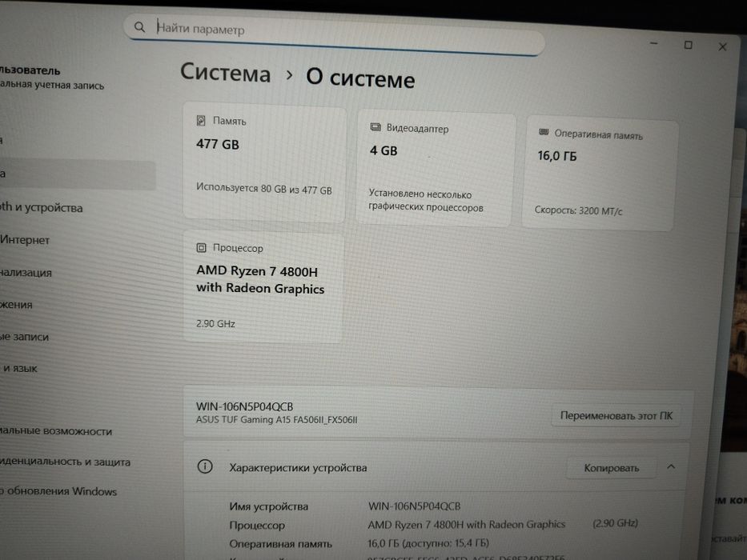Open Bluetooth и устройства sidebar item
This screenshot has width=747, height=560.
coord(43,208)
